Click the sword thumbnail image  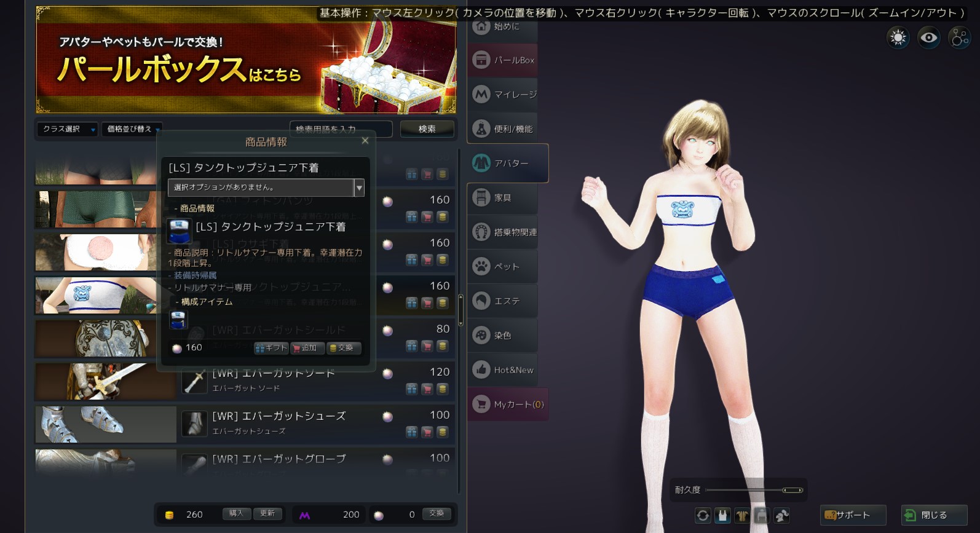tap(106, 382)
